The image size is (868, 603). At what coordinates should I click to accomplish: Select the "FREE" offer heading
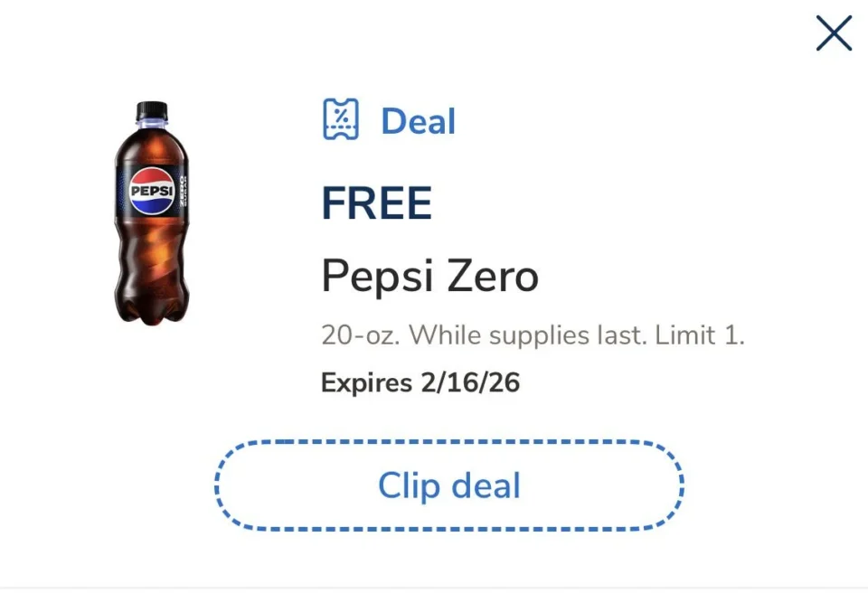(376, 203)
